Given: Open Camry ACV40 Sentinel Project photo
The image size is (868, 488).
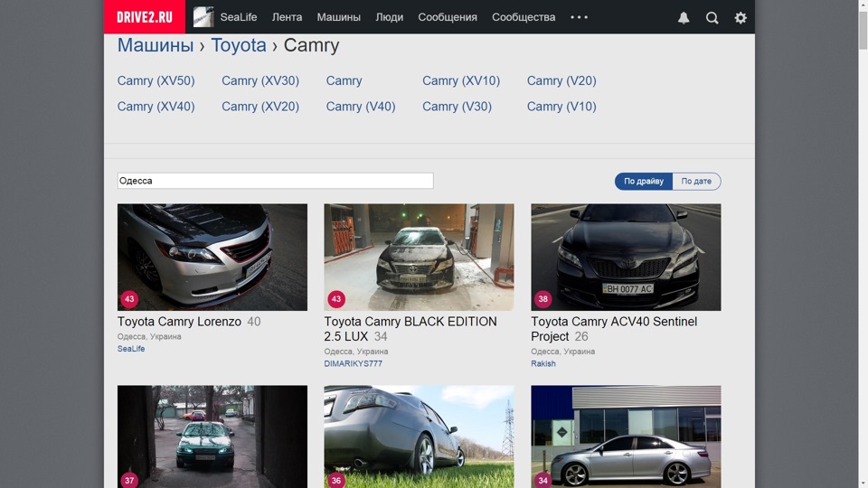Looking at the screenshot, I should pyautogui.click(x=626, y=258).
